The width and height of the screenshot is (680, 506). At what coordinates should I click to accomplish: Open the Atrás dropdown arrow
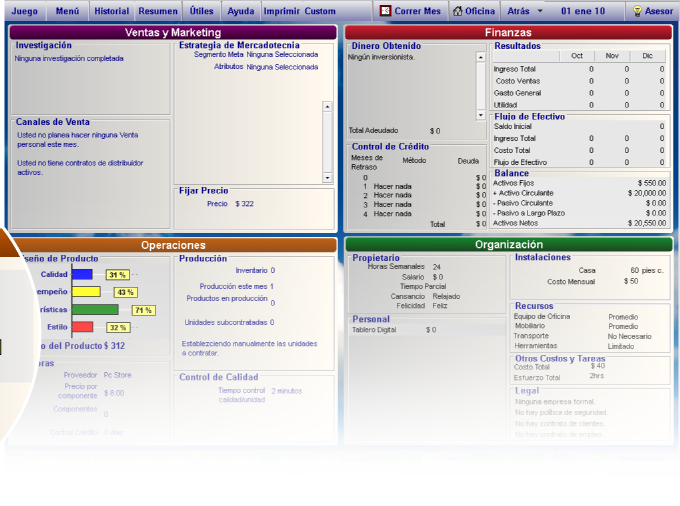coord(540,11)
